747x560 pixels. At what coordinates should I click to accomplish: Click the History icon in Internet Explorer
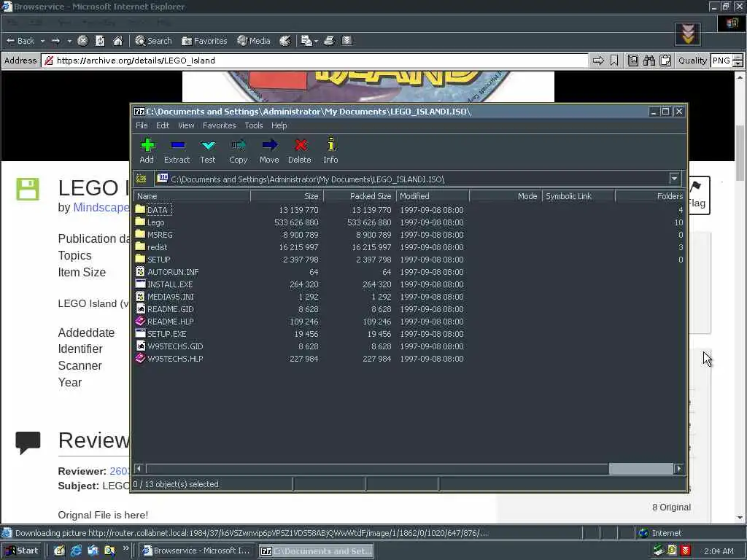285,41
